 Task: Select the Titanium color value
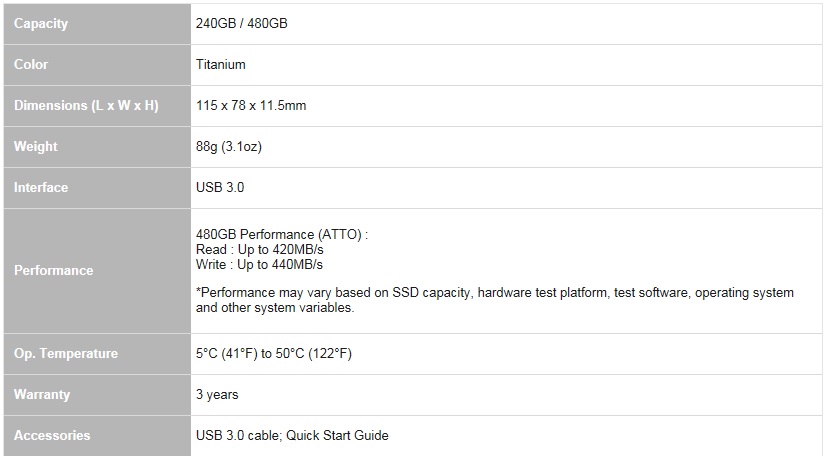[x=220, y=64]
